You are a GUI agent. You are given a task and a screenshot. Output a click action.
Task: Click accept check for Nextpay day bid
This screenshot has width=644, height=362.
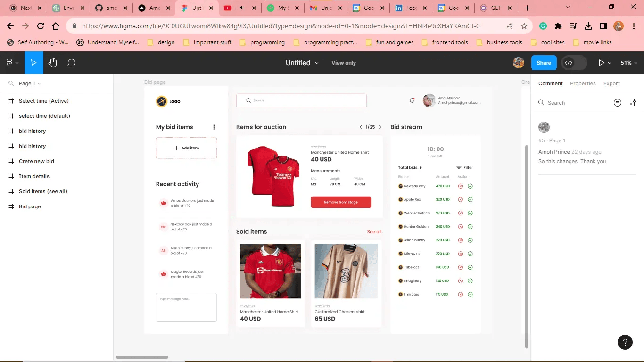tap(470, 186)
